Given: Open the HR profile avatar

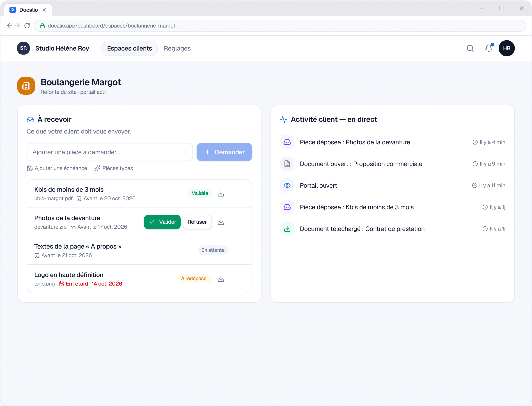Looking at the screenshot, I should point(506,48).
